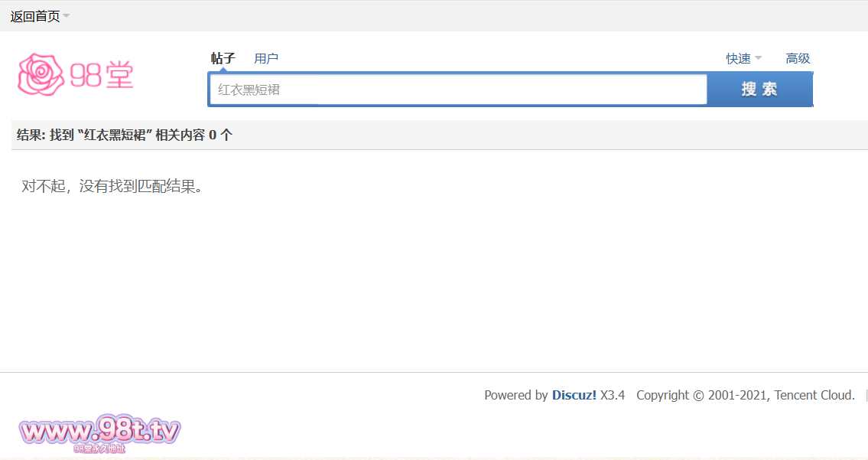This screenshot has height=460, width=868.
Task: Switch to the 帖子 search tab
Action: pyautogui.click(x=223, y=58)
